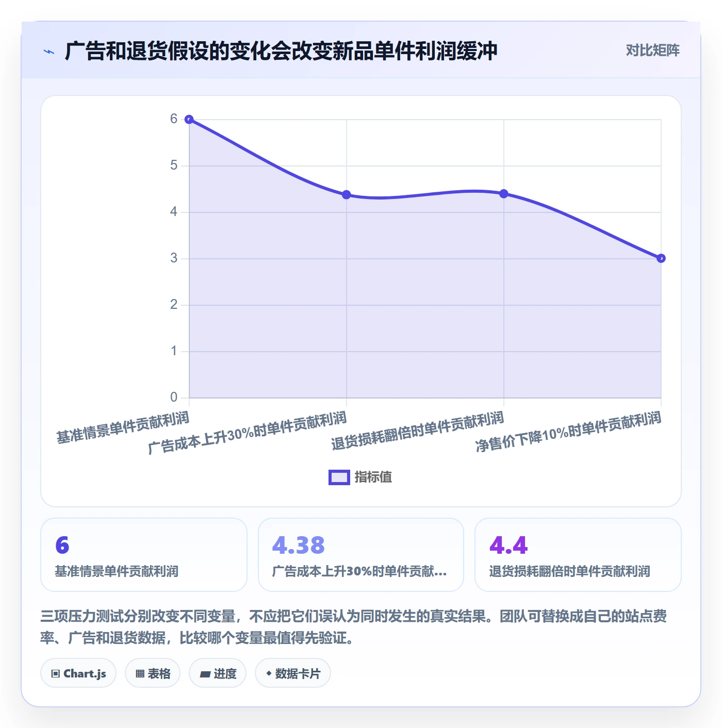Select the 退货损耗翻倍 data point on the line
Viewport: 722px width, 728px height.
click(504, 194)
